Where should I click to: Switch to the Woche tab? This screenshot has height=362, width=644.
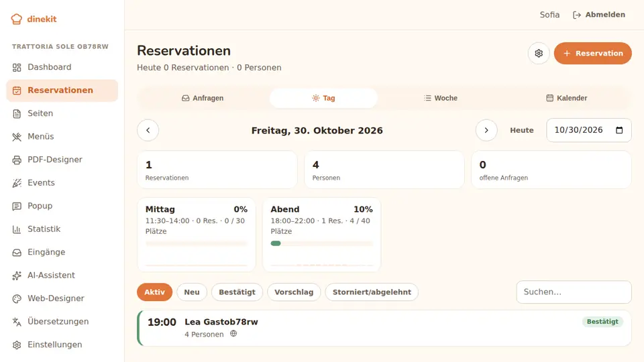point(440,98)
